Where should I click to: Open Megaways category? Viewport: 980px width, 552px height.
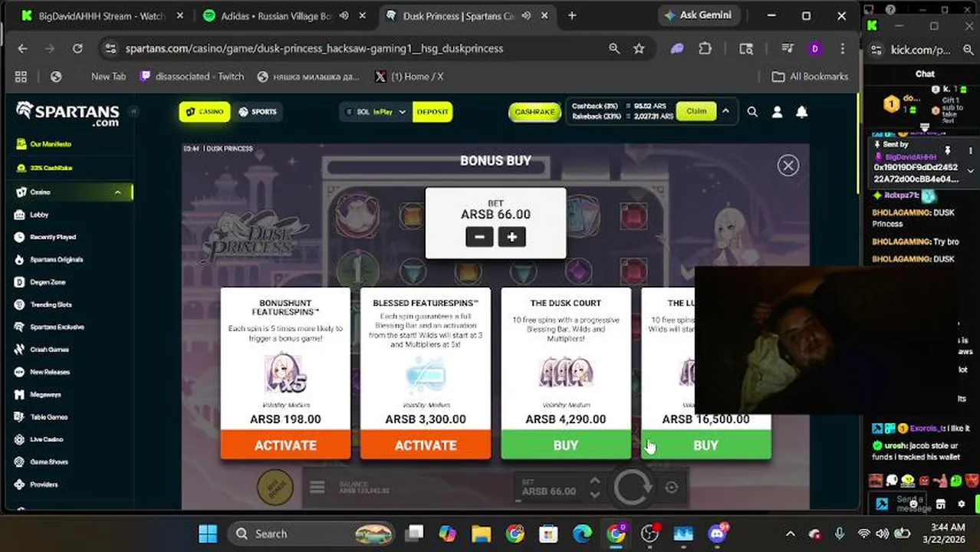(44, 394)
